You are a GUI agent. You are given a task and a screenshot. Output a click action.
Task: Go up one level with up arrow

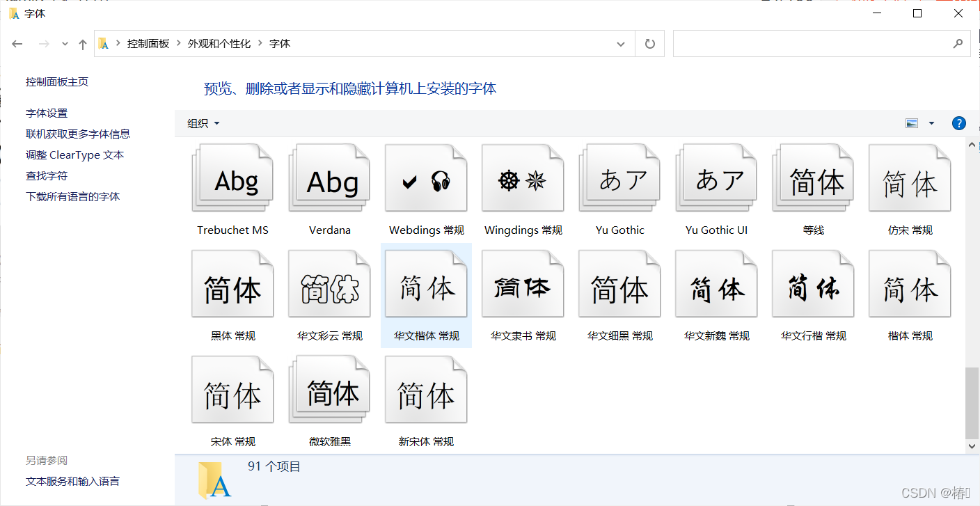[x=83, y=44]
